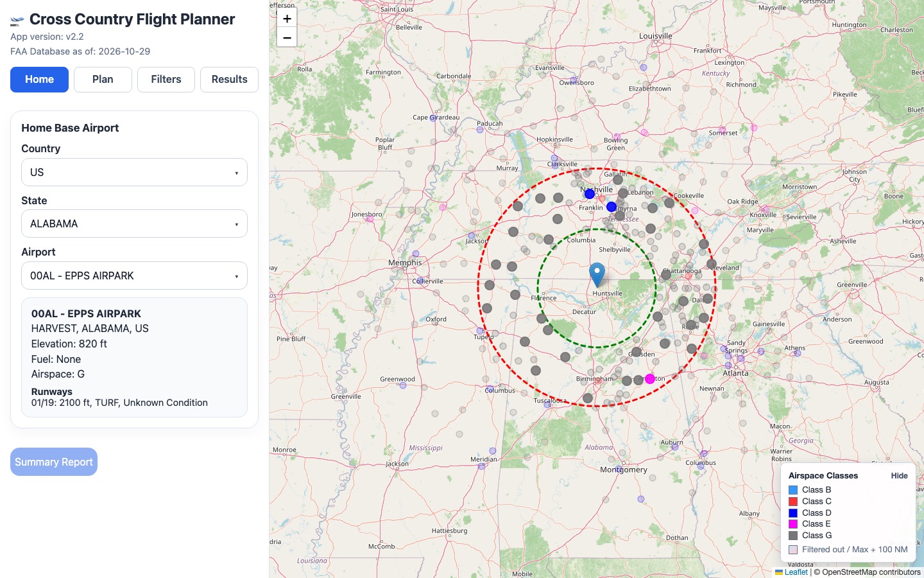Open the OpenStreetMap contributors link
The width and height of the screenshot is (924, 578).
(x=871, y=572)
